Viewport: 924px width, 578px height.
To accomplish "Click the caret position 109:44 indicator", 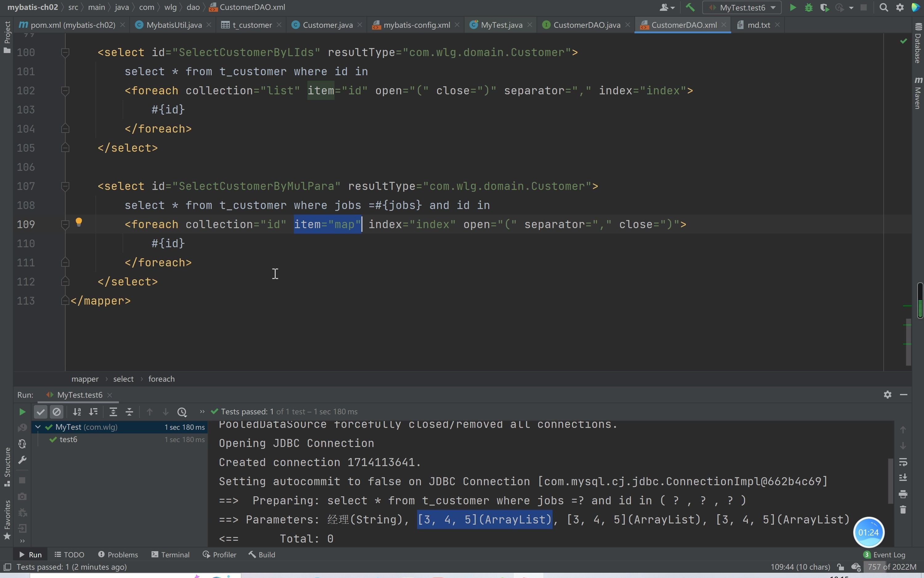I will pyautogui.click(x=800, y=567).
